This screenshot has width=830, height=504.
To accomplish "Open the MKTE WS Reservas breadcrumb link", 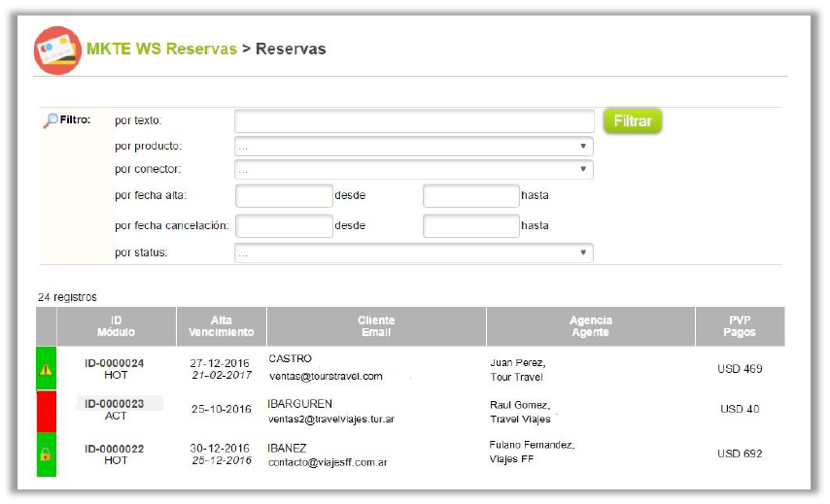I will pos(161,49).
